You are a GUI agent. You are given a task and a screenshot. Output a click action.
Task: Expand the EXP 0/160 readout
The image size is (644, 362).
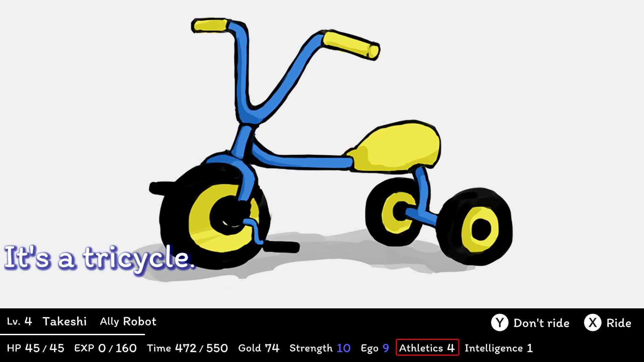click(105, 348)
